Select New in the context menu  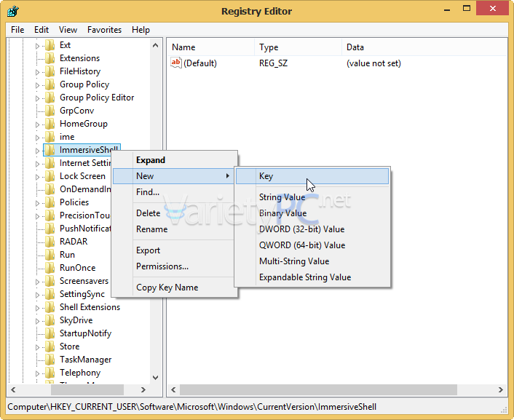point(174,176)
